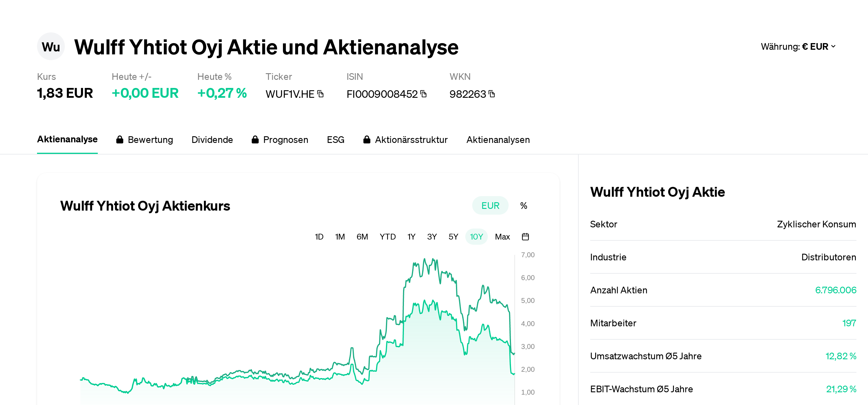Image resolution: width=868 pixels, height=405 pixels.
Task: Open the Aktienanalyse tab
Action: pos(67,139)
